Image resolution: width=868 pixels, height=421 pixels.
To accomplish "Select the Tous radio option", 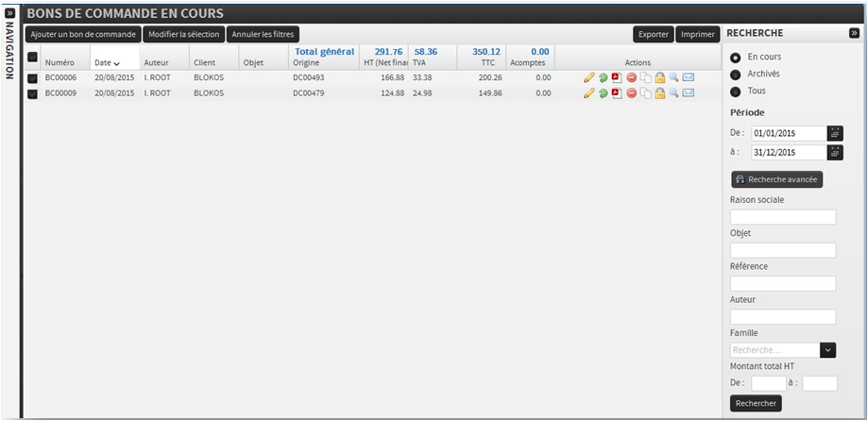I will pos(736,92).
